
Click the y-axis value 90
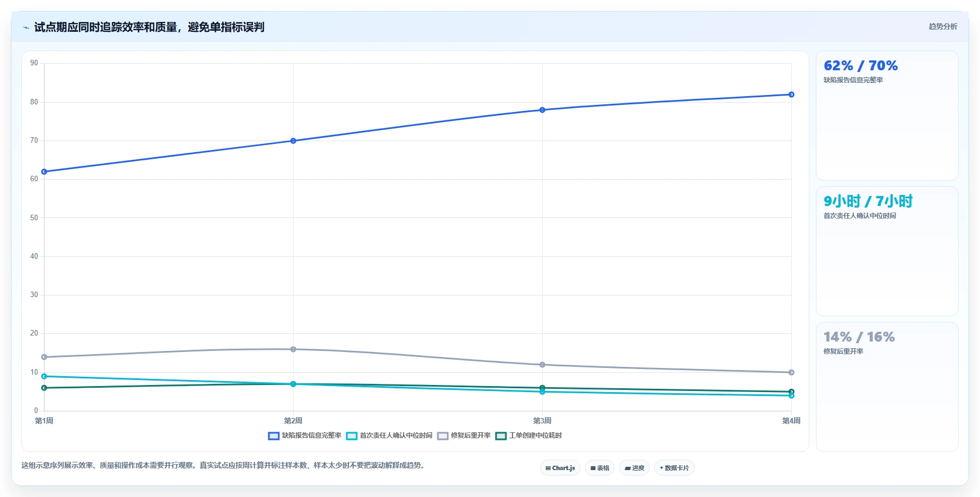coord(34,63)
